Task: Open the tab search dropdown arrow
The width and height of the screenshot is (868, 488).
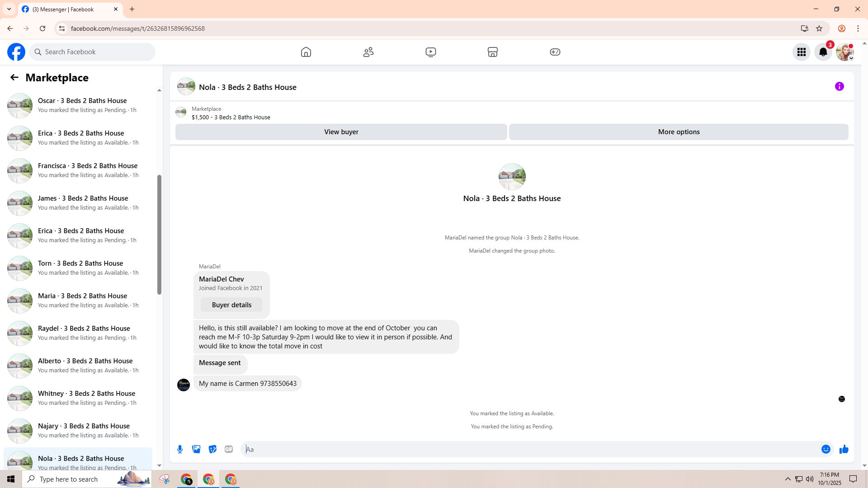Action: point(9,9)
